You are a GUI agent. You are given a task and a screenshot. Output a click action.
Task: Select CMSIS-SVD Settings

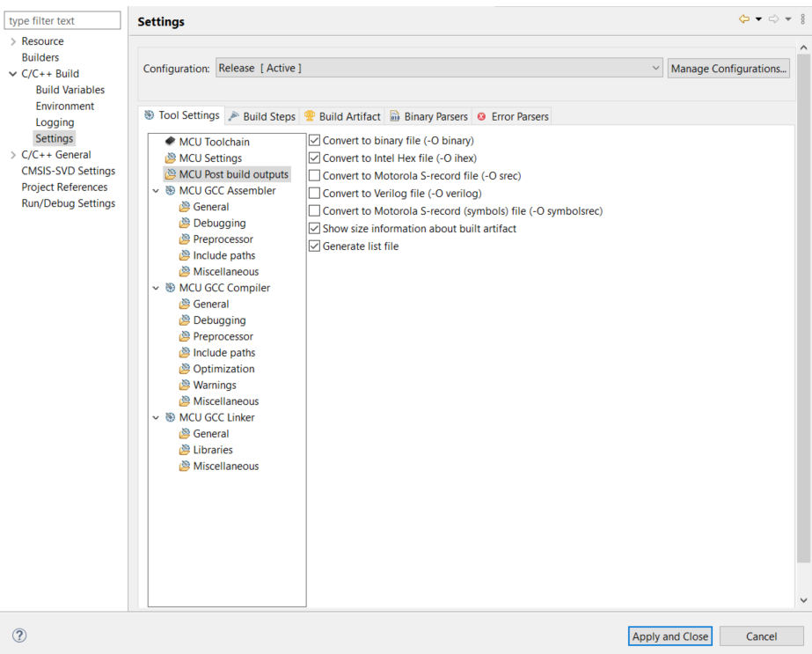tap(69, 171)
